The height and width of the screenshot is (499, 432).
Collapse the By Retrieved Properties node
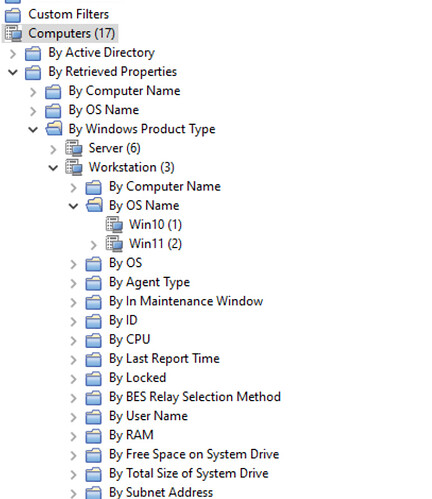(13, 72)
